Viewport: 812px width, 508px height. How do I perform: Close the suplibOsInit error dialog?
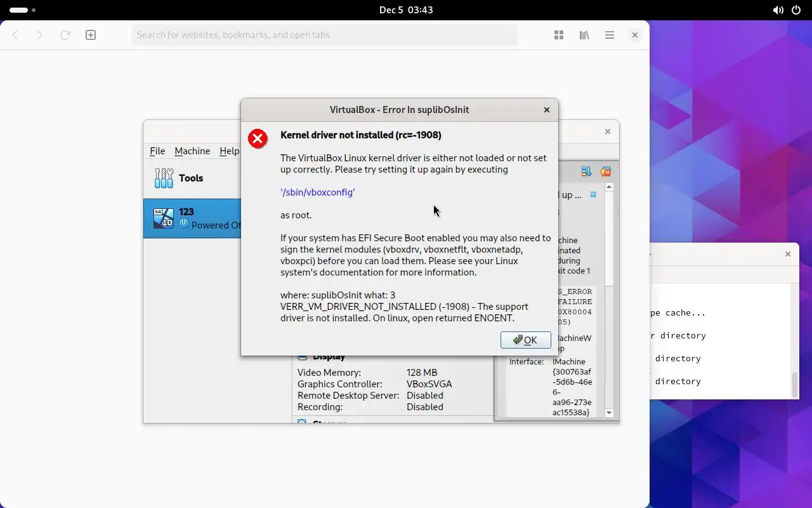tap(547, 110)
